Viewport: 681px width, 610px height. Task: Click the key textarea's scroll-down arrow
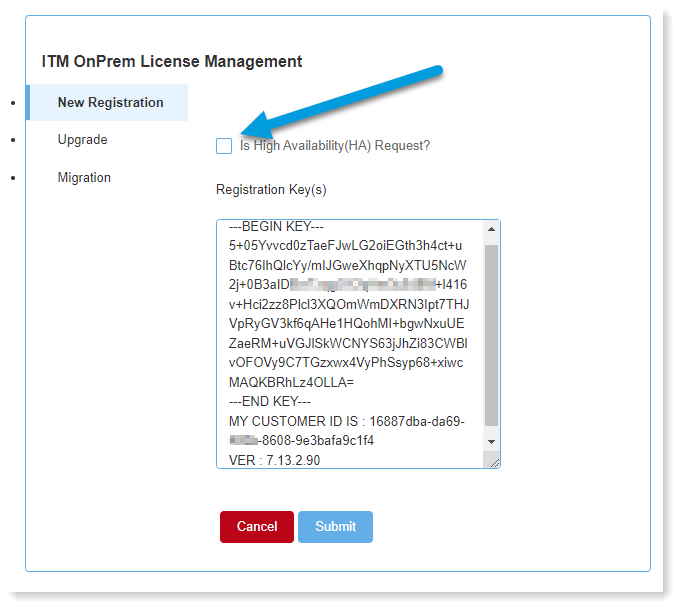click(x=491, y=441)
